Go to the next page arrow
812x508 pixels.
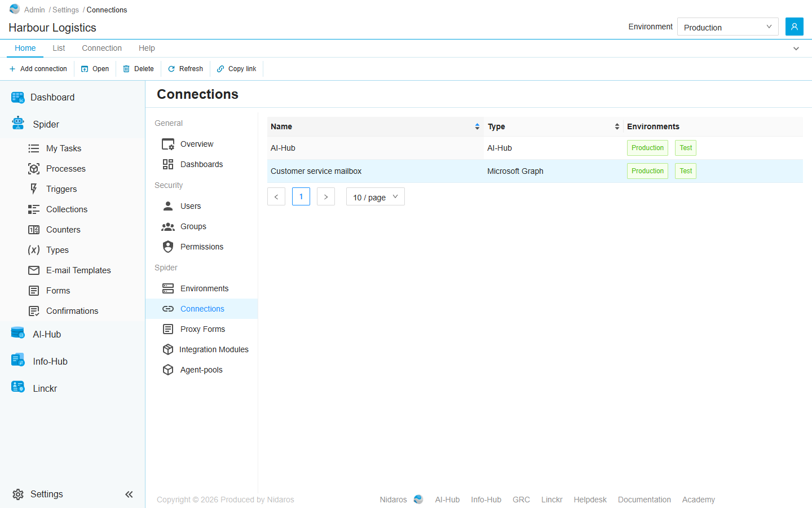[x=326, y=196]
